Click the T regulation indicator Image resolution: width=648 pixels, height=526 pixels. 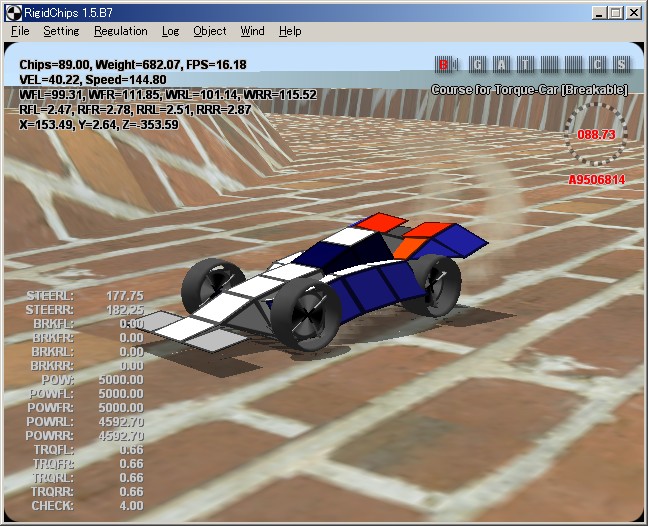tap(525, 65)
